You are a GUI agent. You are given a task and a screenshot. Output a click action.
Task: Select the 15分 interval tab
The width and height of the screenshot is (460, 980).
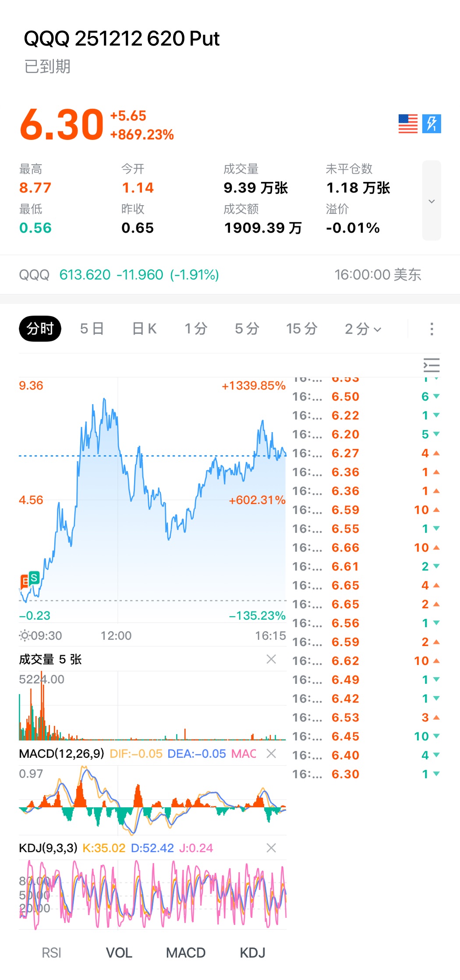(x=301, y=329)
